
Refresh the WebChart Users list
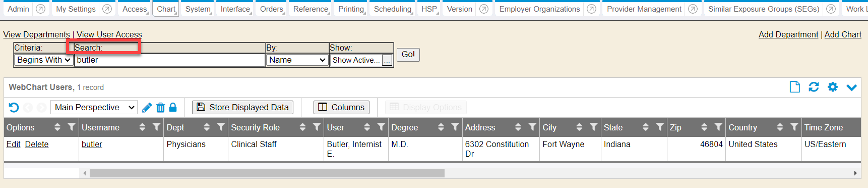pos(814,87)
